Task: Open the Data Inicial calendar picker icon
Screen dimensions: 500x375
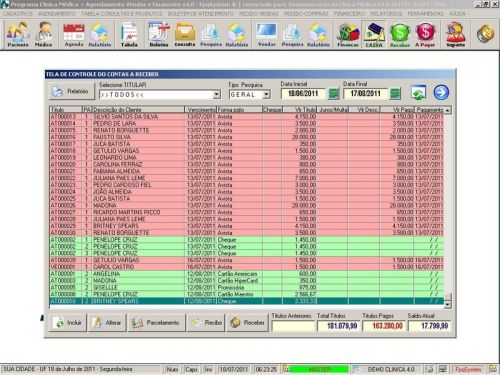Action: coord(333,94)
